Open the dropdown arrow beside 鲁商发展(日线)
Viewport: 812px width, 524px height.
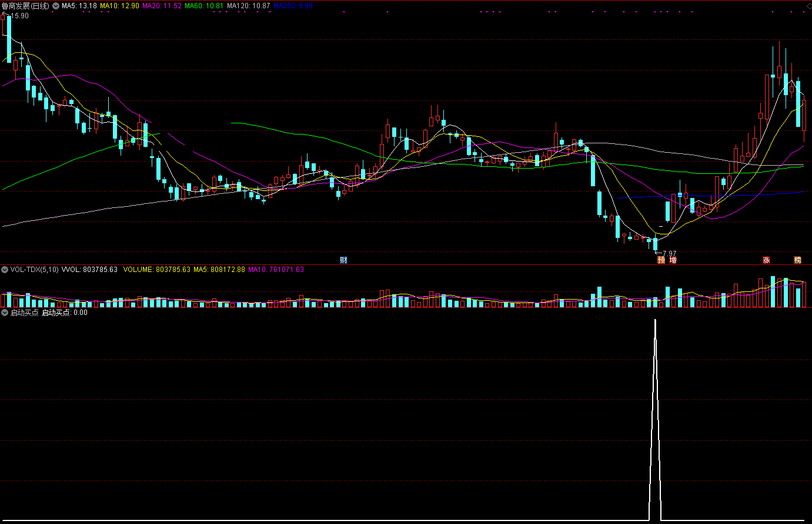tap(55, 5)
